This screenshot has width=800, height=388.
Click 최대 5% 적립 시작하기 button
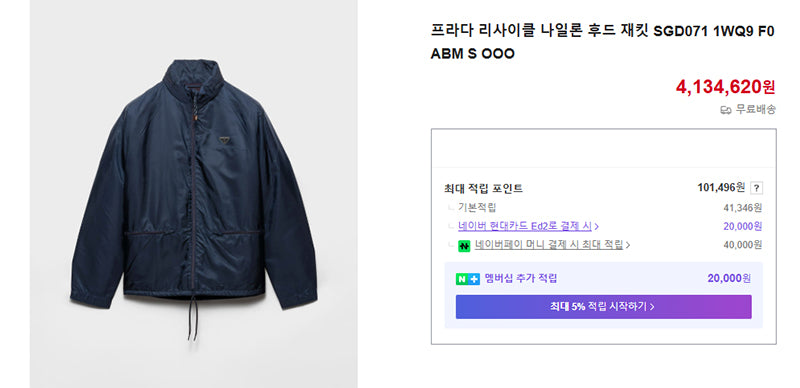click(603, 307)
